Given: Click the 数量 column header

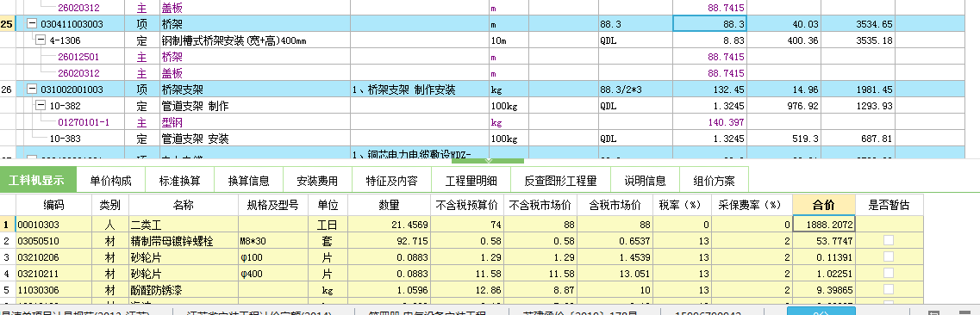Looking at the screenshot, I should click(389, 205).
